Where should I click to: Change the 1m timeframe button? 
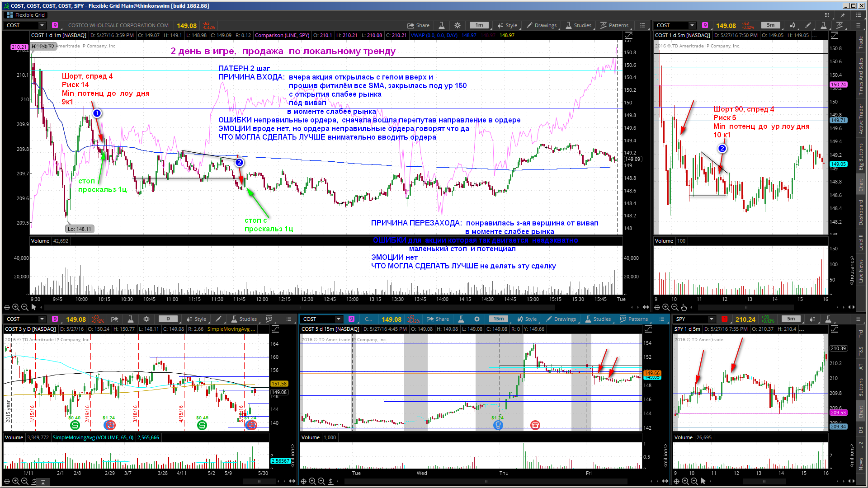[x=479, y=25]
